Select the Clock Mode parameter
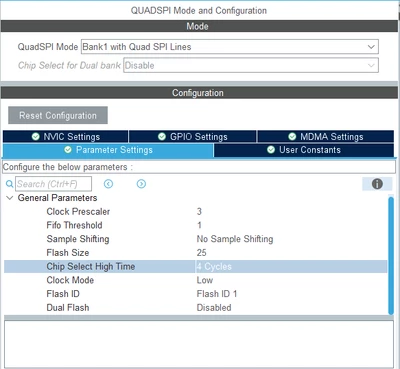The width and height of the screenshot is (400, 369). pos(70,280)
